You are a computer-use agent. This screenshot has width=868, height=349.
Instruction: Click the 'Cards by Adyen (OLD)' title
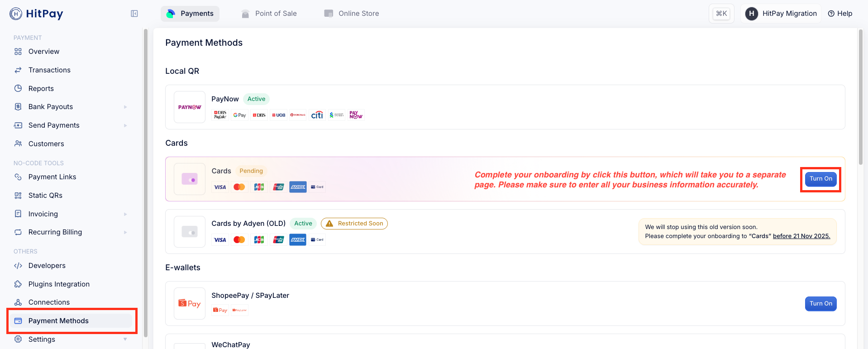coord(248,224)
